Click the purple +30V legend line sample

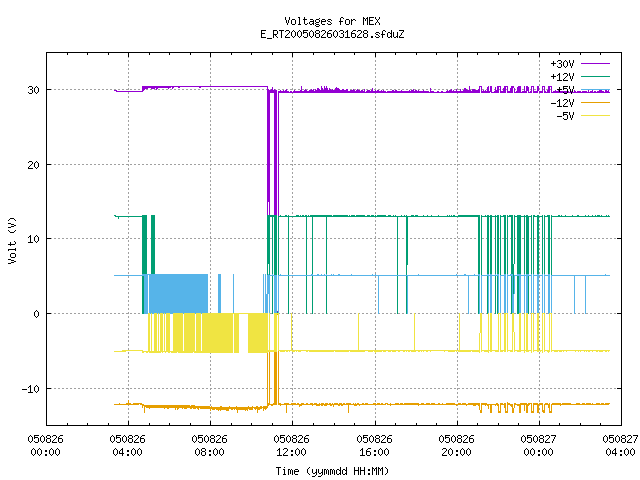coord(595,64)
